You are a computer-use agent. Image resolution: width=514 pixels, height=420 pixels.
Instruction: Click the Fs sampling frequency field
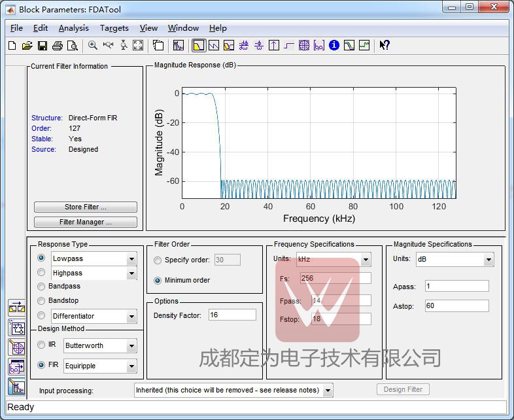pos(335,278)
